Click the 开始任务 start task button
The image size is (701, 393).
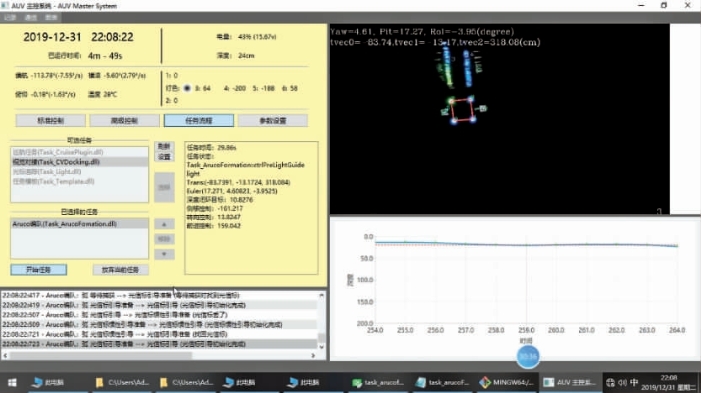click(38, 270)
